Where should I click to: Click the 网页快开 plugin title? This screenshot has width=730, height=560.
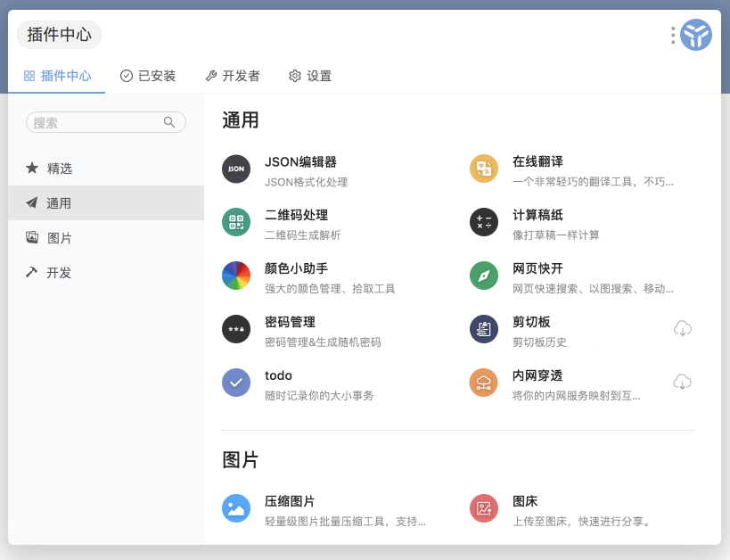coord(537,268)
